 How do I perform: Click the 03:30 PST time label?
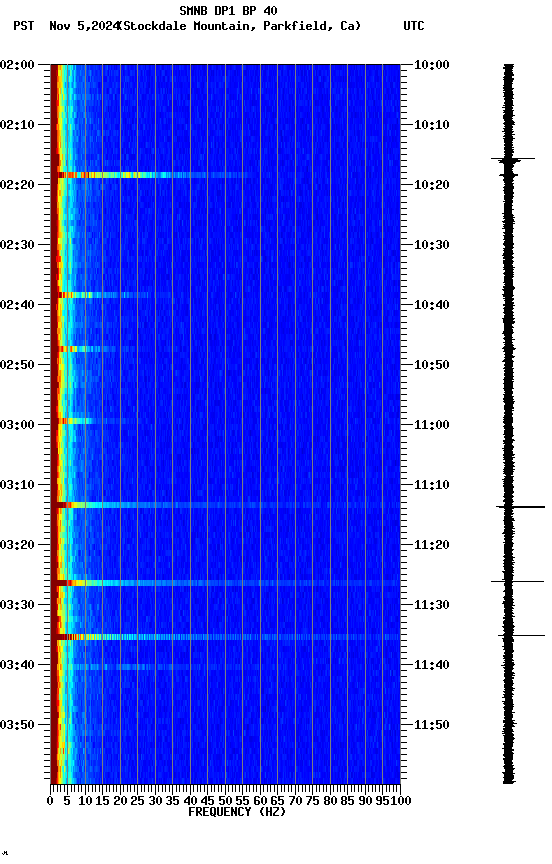click(x=17, y=606)
